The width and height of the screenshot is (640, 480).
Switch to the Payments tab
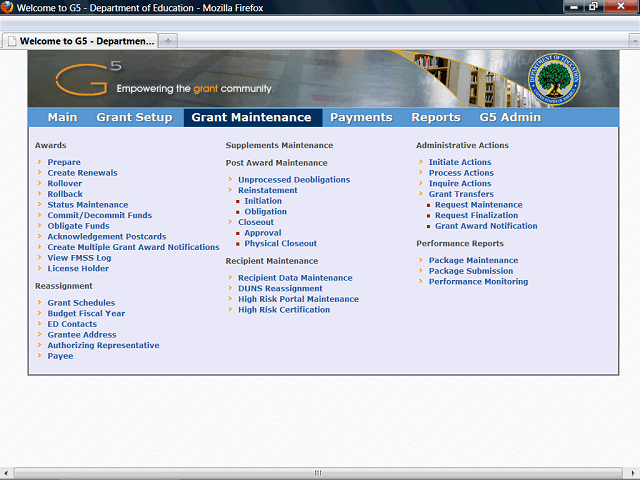pyautogui.click(x=361, y=118)
